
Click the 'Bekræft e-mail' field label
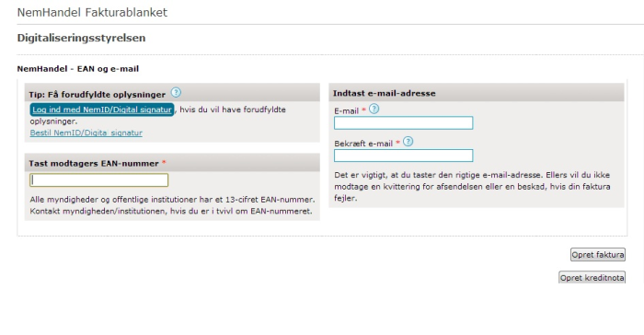coord(363,144)
